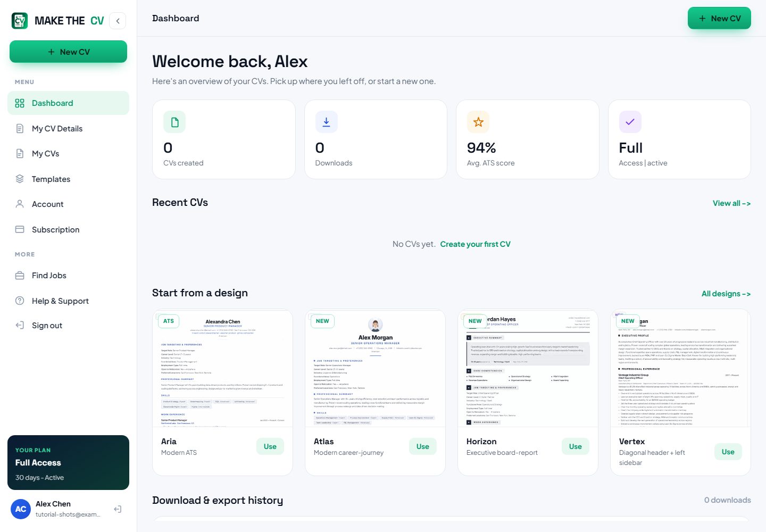Select Sign out in the sidebar

point(68,325)
